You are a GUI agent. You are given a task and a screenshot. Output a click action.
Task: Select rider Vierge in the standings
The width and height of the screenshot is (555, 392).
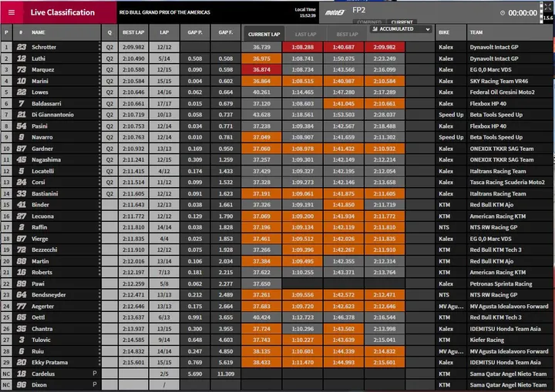pyautogui.click(x=39, y=239)
